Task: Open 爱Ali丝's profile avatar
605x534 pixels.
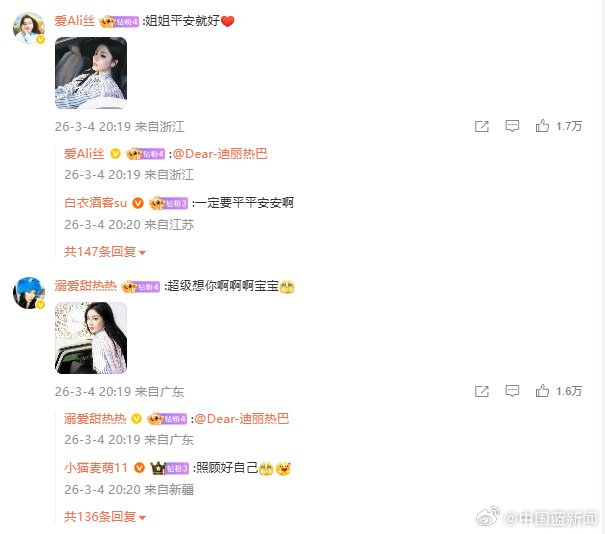Action: point(29,28)
